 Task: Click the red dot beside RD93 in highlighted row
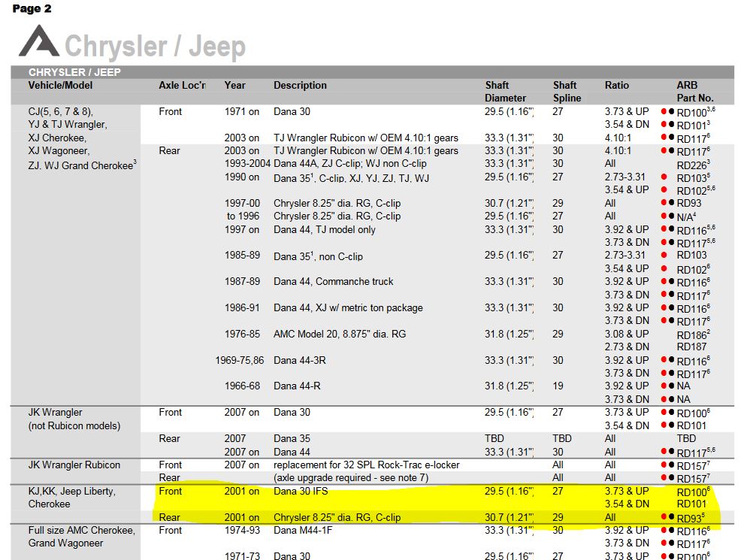tap(664, 517)
